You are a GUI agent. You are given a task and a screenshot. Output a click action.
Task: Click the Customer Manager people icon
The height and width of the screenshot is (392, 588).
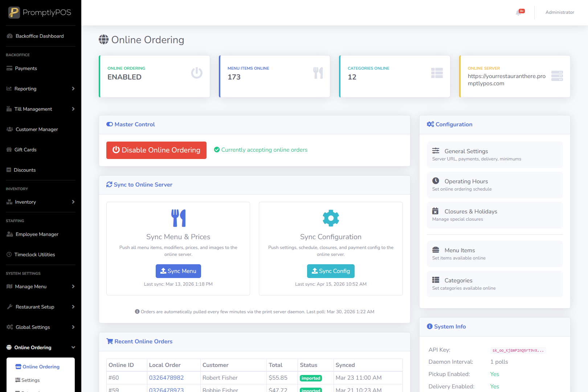click(x=10, y=129)
